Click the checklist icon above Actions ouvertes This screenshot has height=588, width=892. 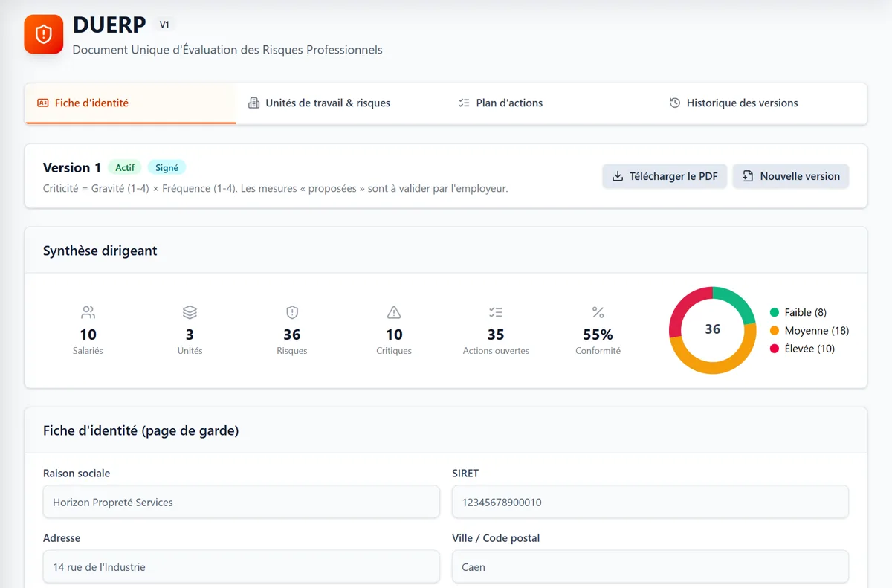click(x=496, y=312)
